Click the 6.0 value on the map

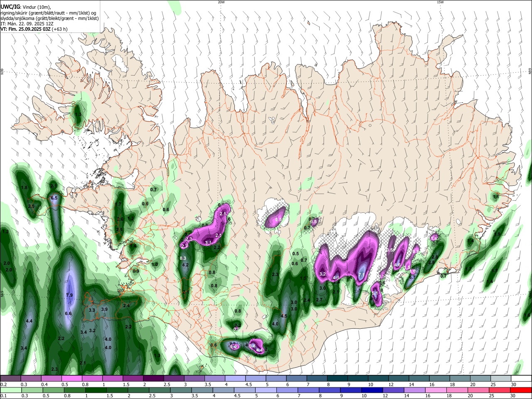pos(234,347)
